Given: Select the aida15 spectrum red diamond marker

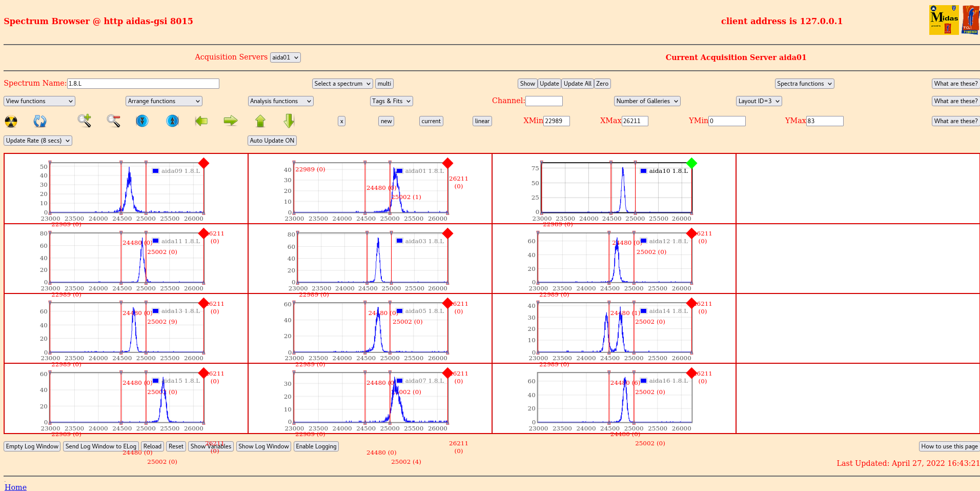Looking at the screenshot, I should pyautogui.click(x=203, y=373).
